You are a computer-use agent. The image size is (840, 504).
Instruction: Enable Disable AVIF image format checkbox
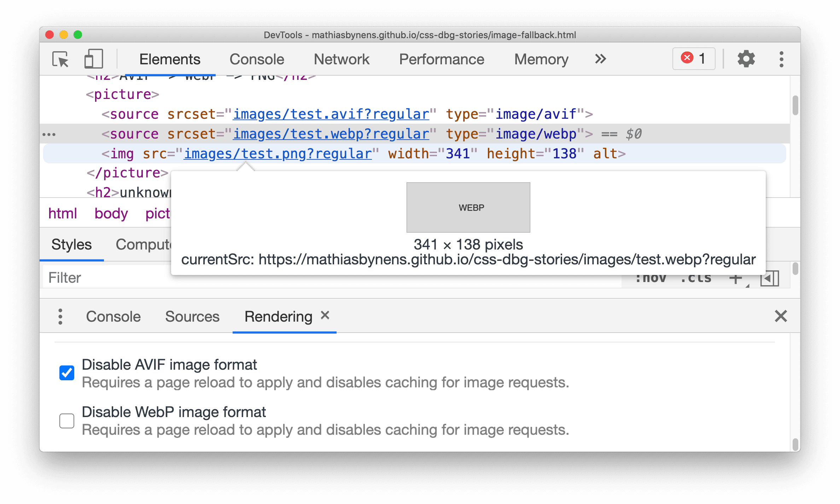68,370
